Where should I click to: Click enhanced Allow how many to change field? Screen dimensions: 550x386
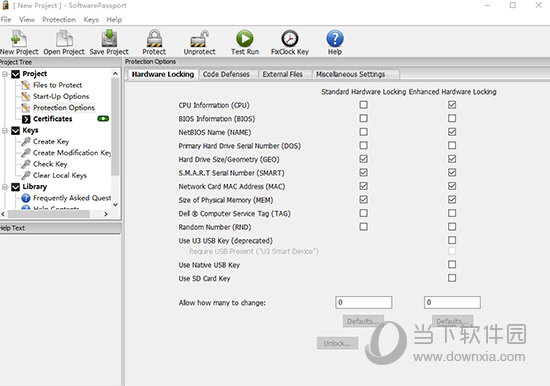pos(452,302)
